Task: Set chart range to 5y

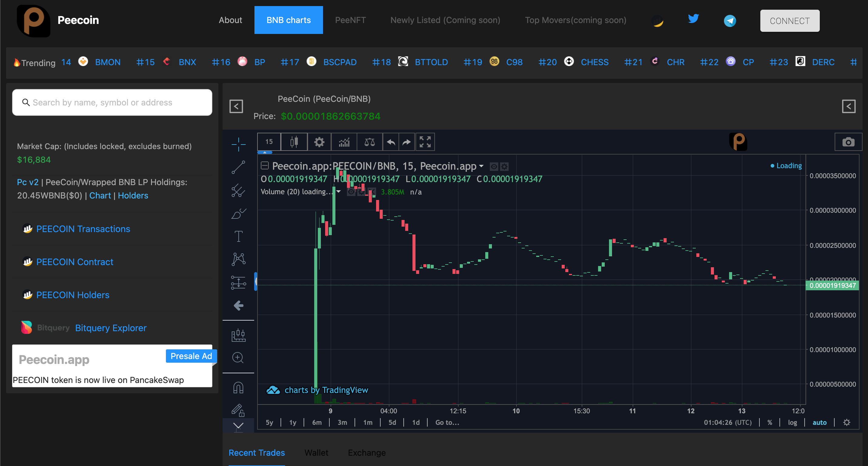Action: point(270,422)
